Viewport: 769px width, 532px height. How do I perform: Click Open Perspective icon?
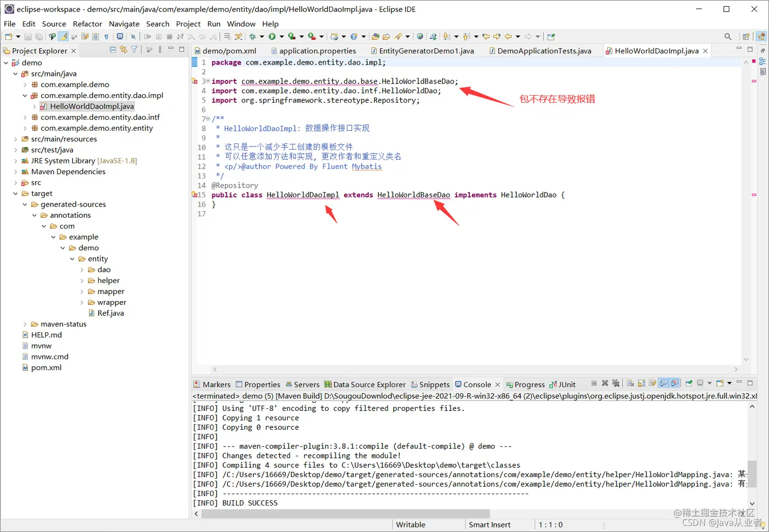pos(746,37)
